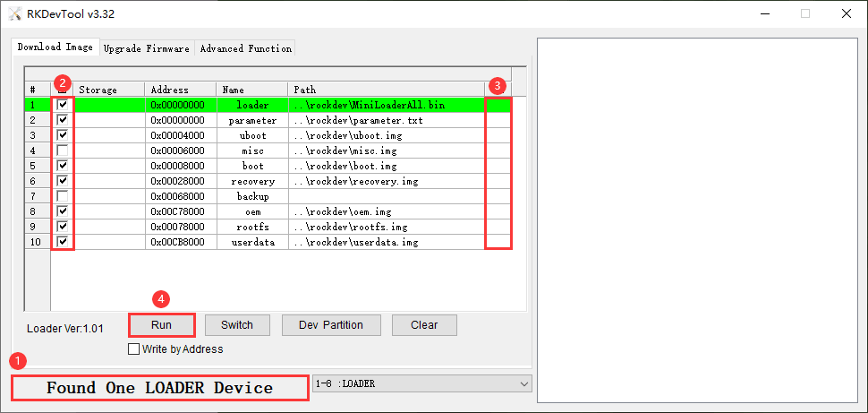Click inside the empty log output panel
Viewport: 868px width, 413px height.
pyautogui.click(x=699, y=220)
